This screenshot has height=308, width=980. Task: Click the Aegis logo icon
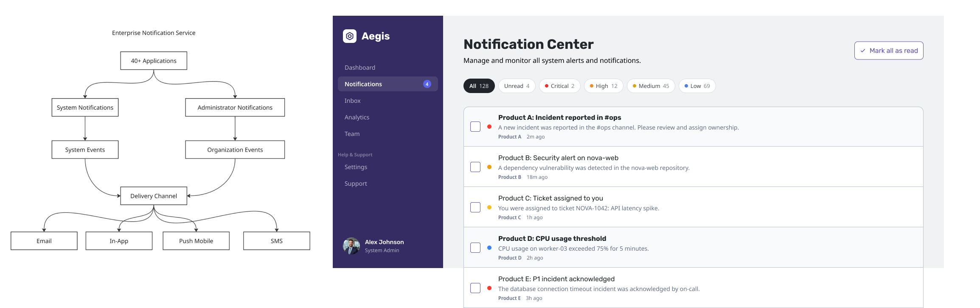pos(350,36)
